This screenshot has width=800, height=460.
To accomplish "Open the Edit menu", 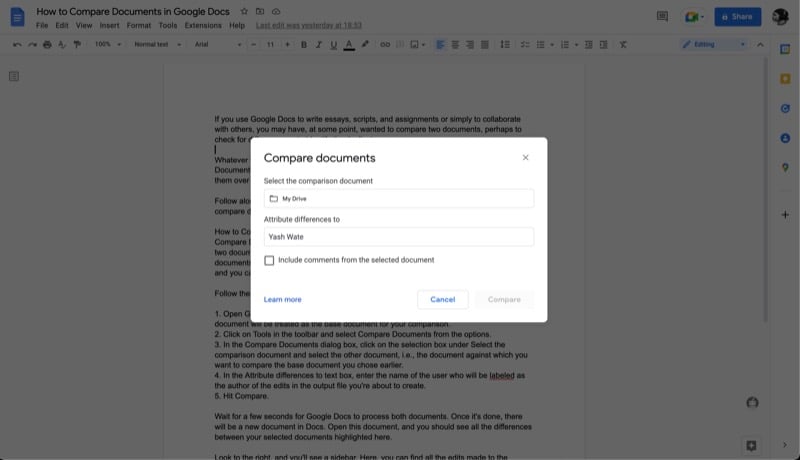I will 62,25.
